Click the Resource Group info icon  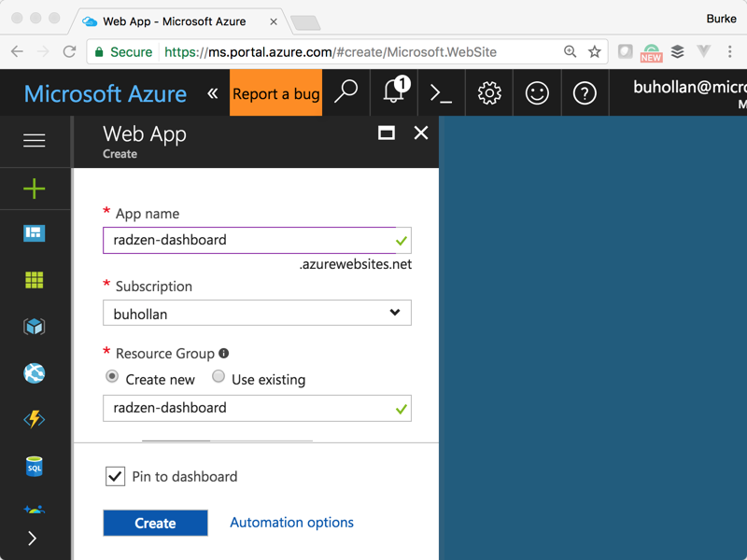(x=223, y=353)
